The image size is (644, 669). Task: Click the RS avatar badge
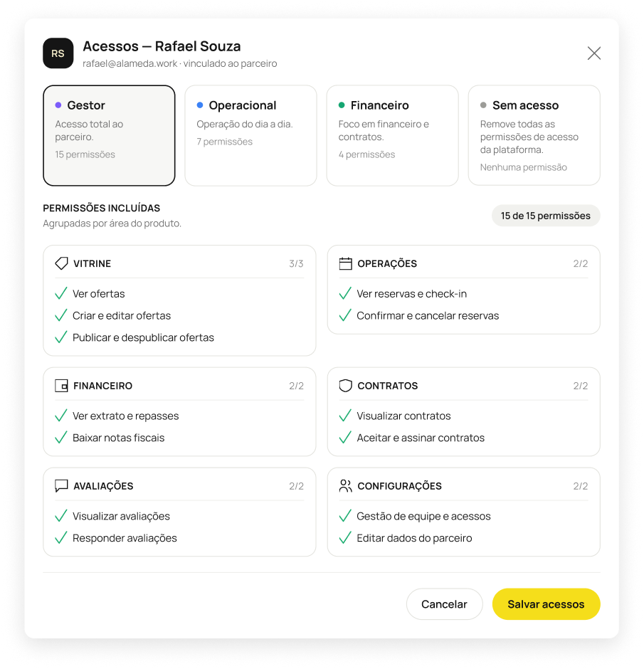pyautogui.click(x=58, y=53)
